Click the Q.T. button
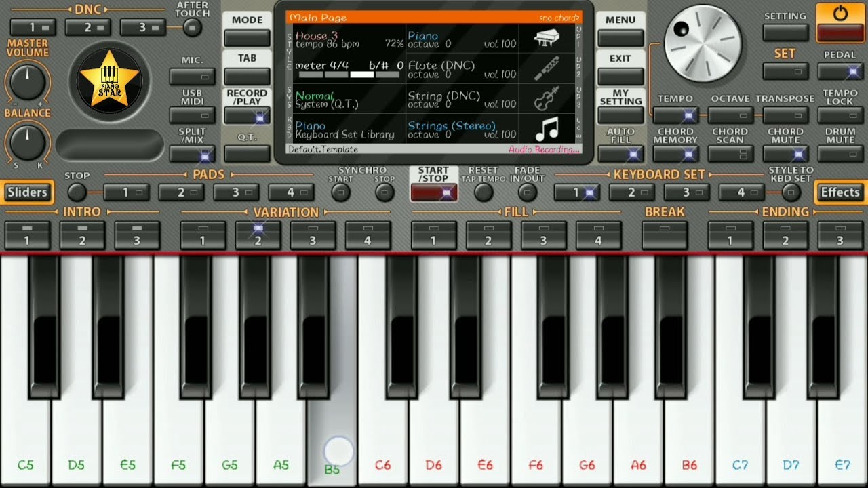Viewport: 868px width, 488px height. click(x=247, y=154)
